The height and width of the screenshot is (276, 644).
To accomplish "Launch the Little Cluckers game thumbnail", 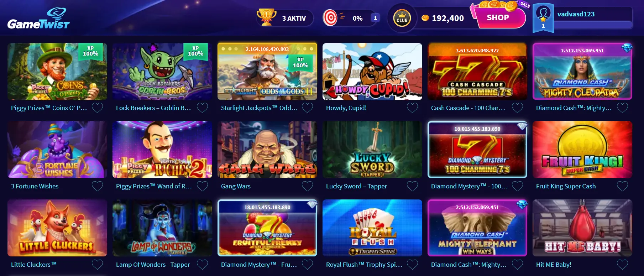I will (57, 228).
